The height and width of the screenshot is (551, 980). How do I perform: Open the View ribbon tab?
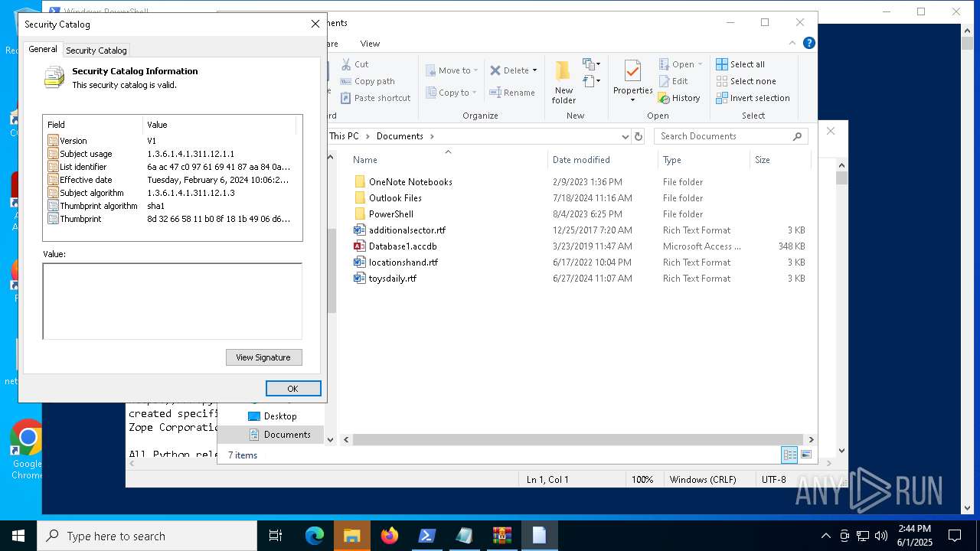370,44
